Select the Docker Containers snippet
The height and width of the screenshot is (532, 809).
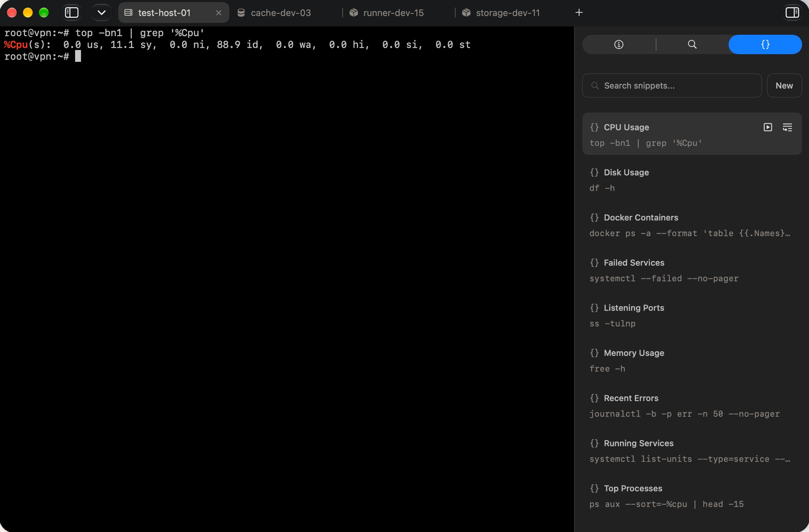click(692, 225)
